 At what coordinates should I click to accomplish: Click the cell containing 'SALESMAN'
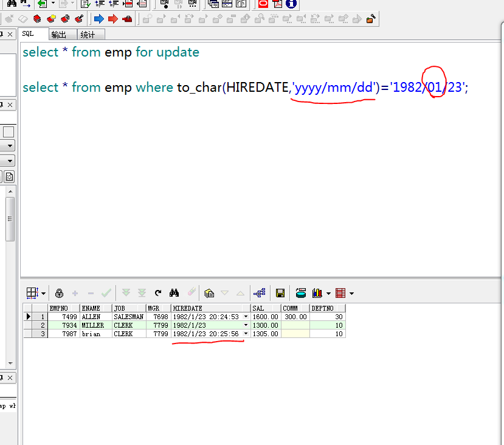tap(129, 317)
